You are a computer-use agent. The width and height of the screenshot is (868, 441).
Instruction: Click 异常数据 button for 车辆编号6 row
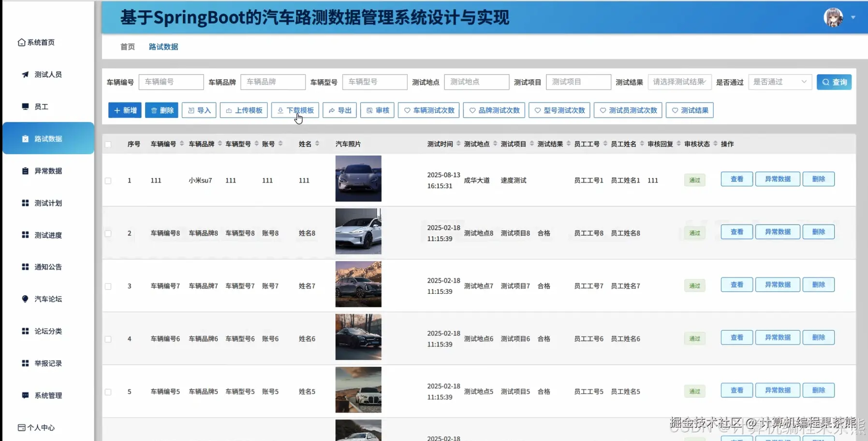pyautogui.click(x=778, y=337)
